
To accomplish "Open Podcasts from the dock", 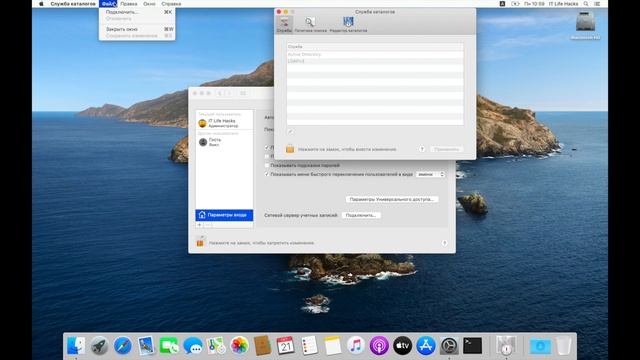I will [379, 346].
